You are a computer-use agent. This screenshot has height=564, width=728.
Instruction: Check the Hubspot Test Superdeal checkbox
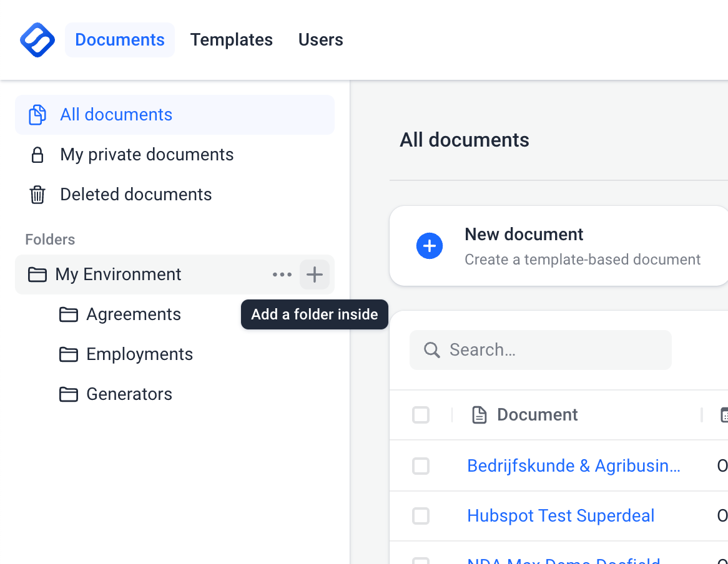(421, 516)
